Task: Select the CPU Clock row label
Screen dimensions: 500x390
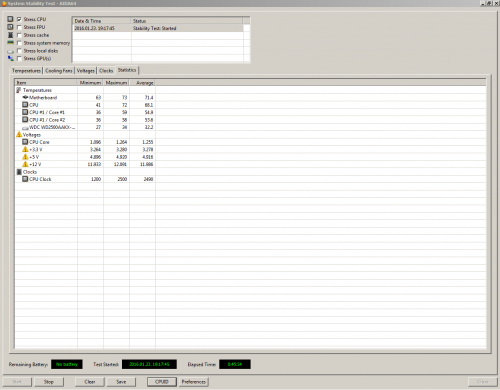Action: tap(40, 179)
